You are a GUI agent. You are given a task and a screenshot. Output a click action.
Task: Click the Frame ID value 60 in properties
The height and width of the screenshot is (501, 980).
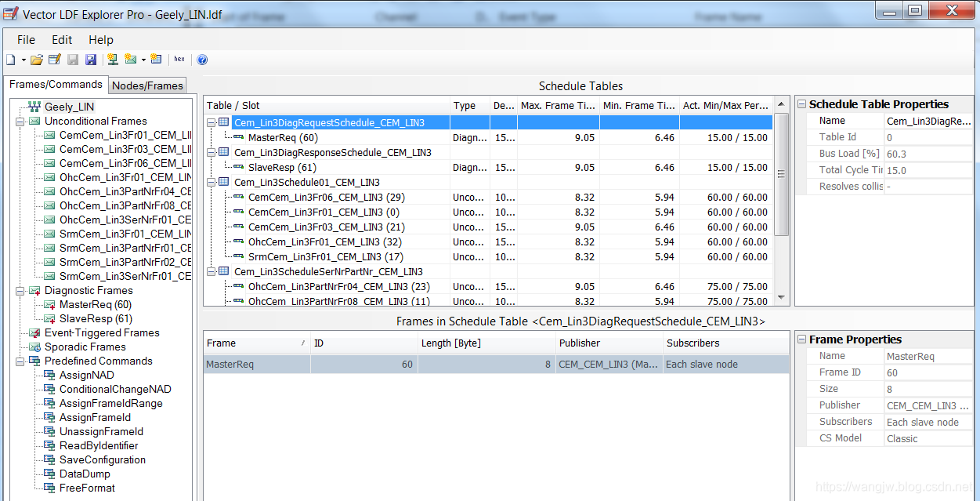929,373
